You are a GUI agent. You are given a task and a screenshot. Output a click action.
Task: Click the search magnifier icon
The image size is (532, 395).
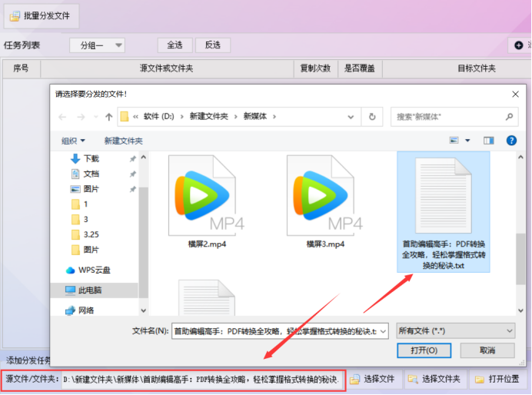pyautogui.click(x=509, y=117)
